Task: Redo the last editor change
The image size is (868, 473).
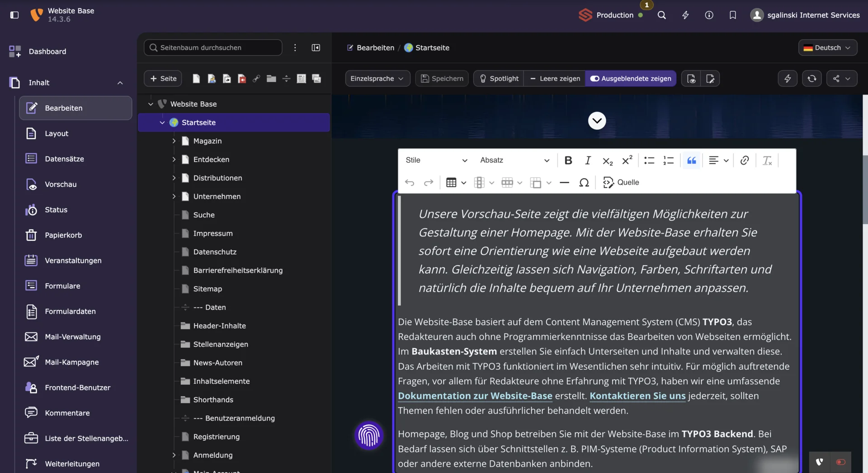Action: [x=429, y=182]
